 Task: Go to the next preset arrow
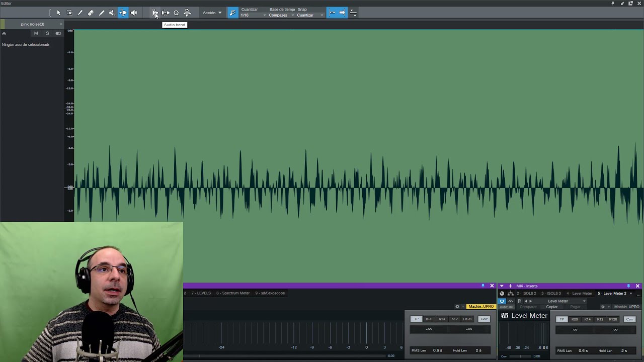tap(530, 301)
